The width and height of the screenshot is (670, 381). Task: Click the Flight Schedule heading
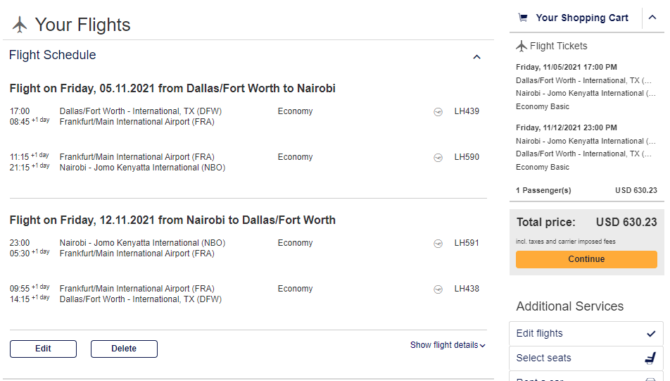tap(53, 55)
